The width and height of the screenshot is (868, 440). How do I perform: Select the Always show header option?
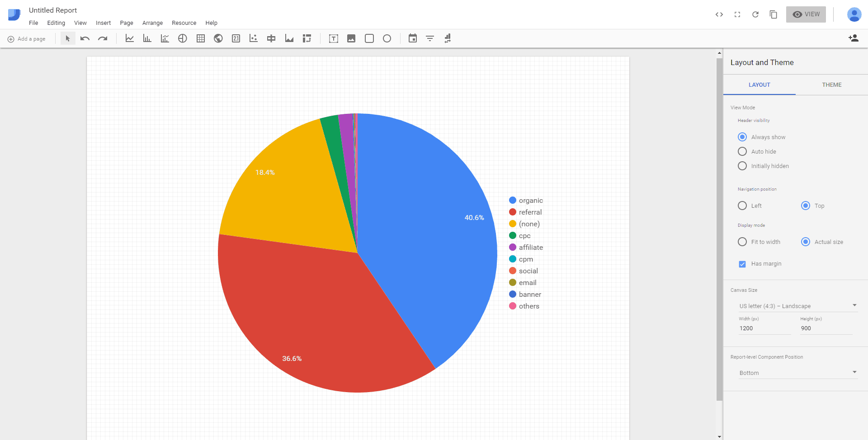(x=742, y=136)
